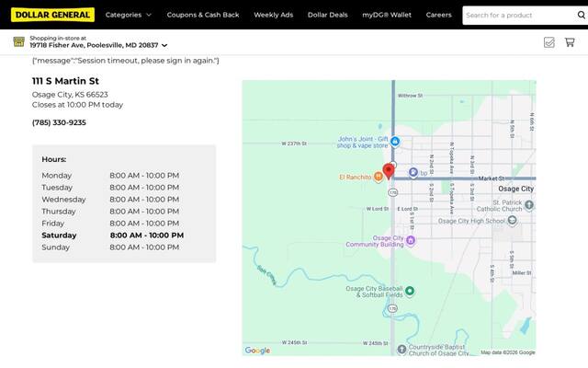
Task: Click Countryside Baptist Church map marker
Action: tap(401, 350)
